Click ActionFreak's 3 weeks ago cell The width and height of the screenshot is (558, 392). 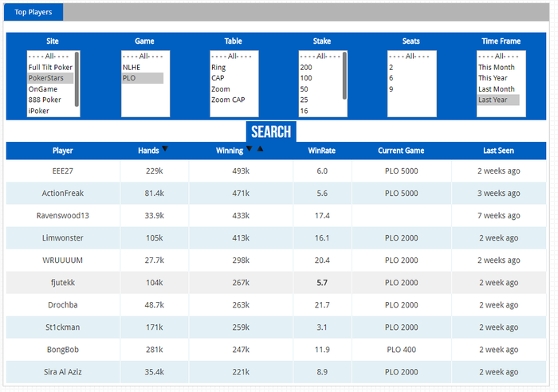tap(498, 193)
